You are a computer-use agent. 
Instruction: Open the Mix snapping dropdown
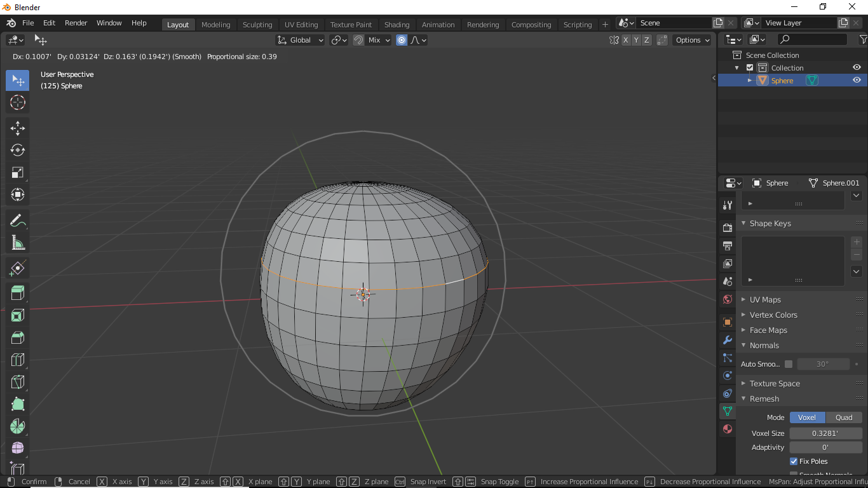click(379, 40)
